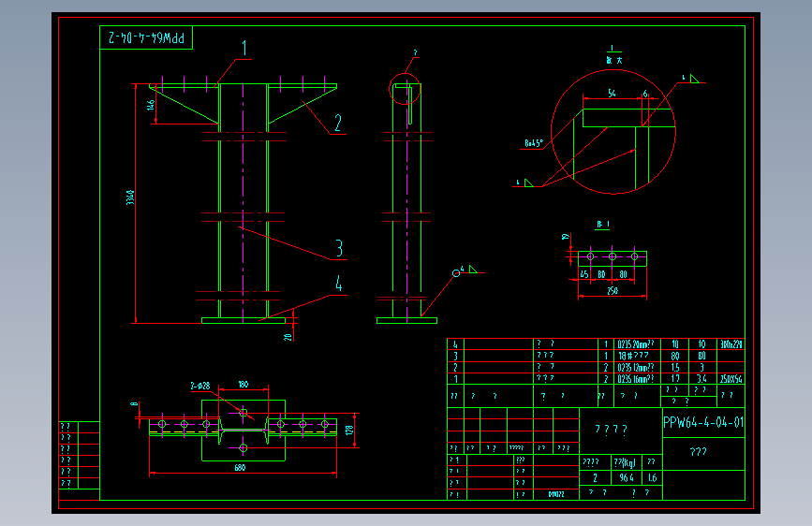
Task: Click the 65 dimension text
Action: [x=584, y=274]
